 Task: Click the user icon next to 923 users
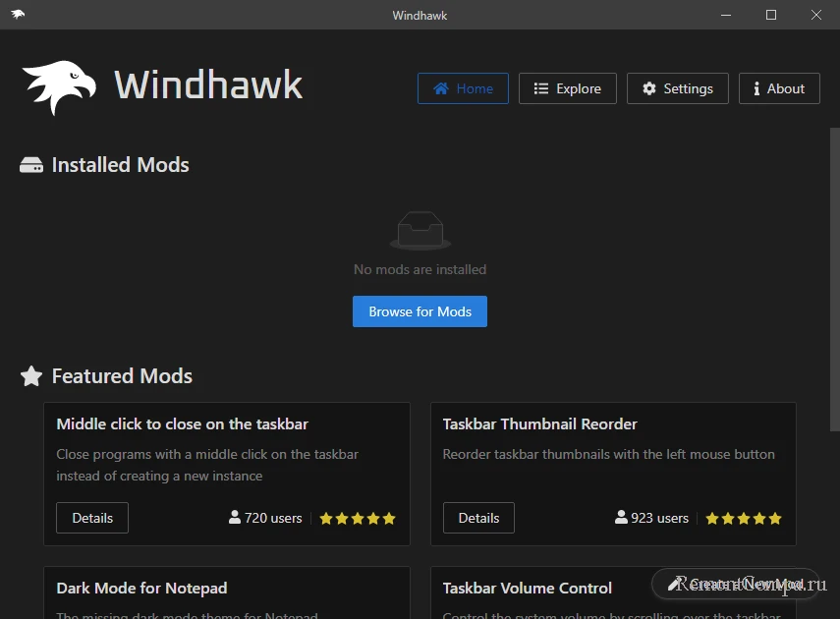point(621,518)
